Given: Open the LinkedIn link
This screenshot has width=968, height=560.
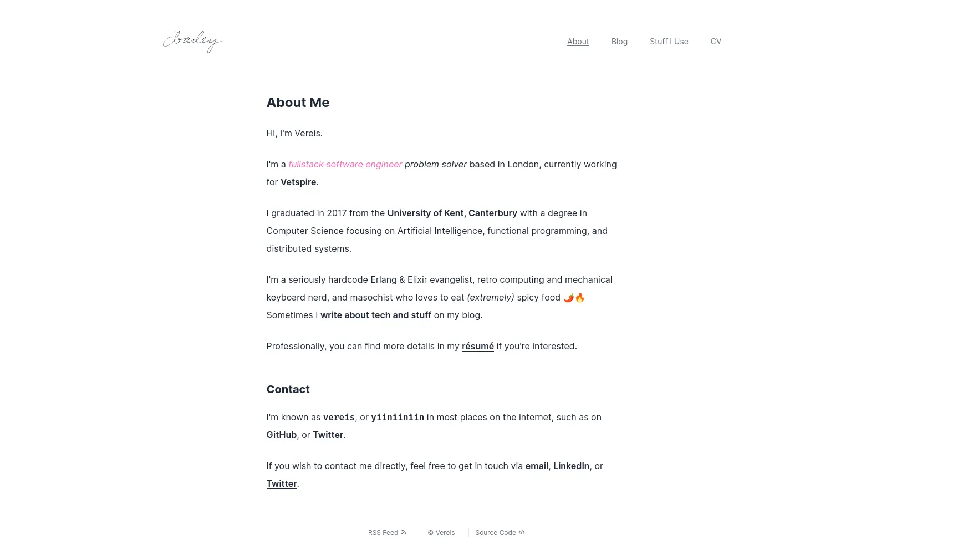Looking at the screenshot, I should pos(571,466).
